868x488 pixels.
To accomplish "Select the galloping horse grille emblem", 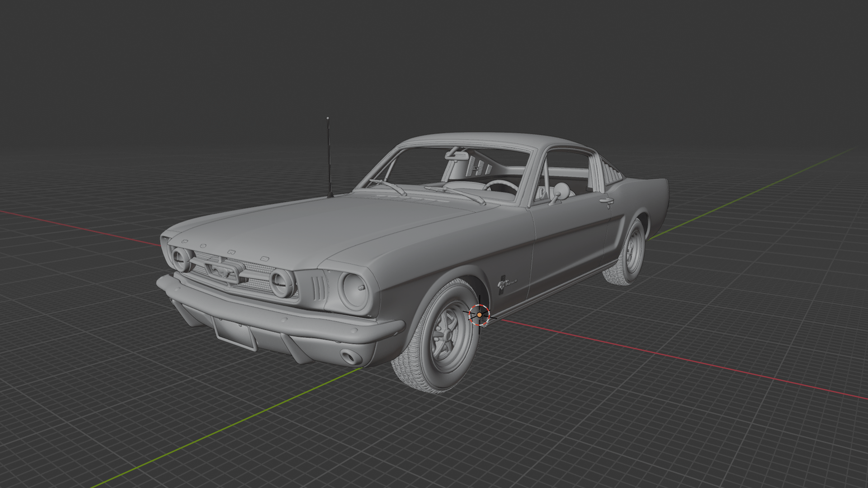I will [222, 271].
